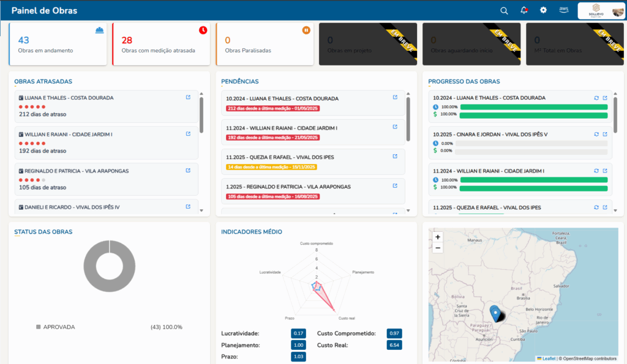Select the Obras em andamento card
Image resolution: width=627 pixels, height=364 pixels.
coord(58,44)
